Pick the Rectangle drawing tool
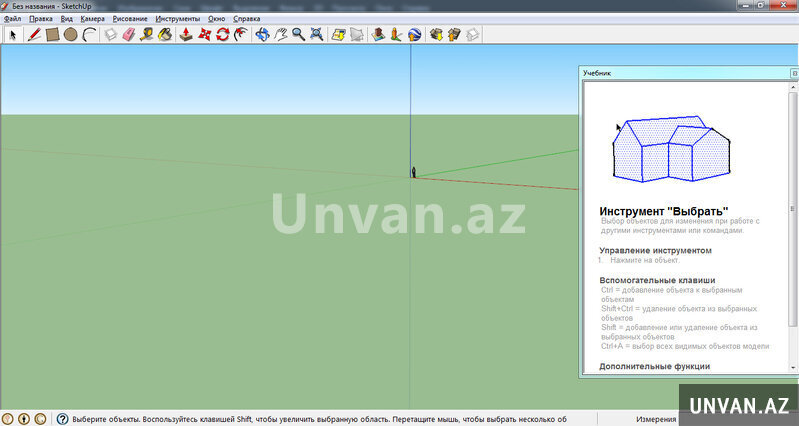 click(52, 34)
